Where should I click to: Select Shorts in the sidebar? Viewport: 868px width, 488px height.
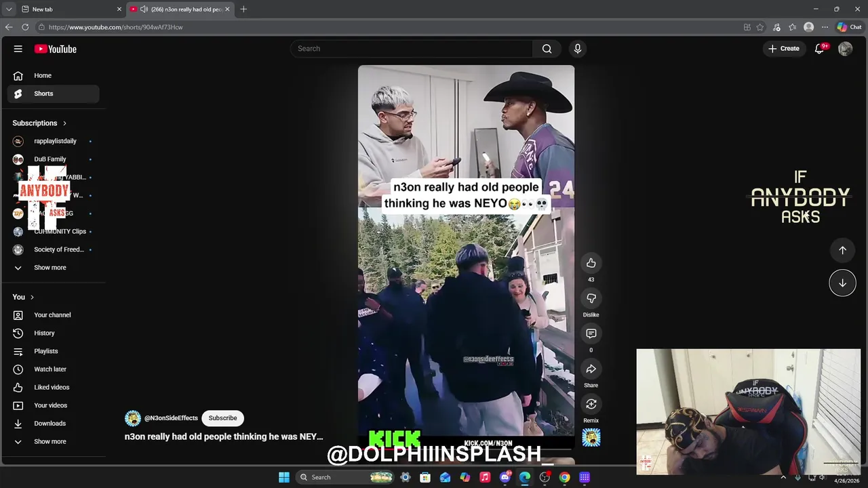coord(53,94)
